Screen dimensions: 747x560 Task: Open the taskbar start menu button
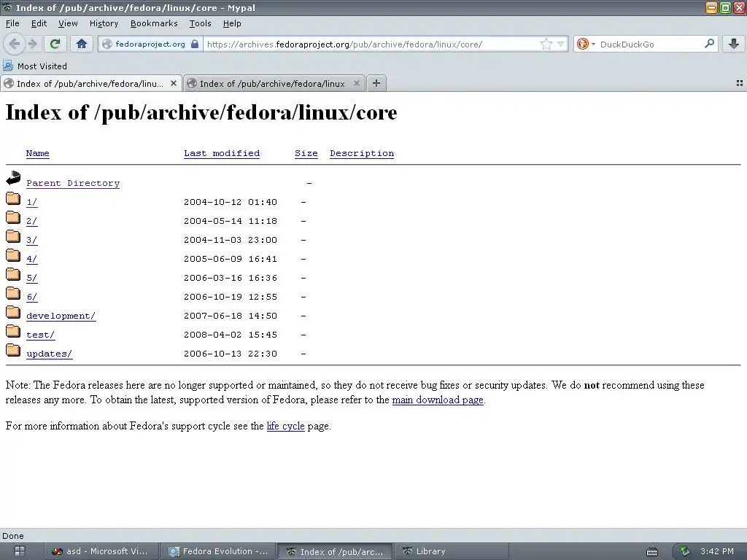[x=20, y=551]
